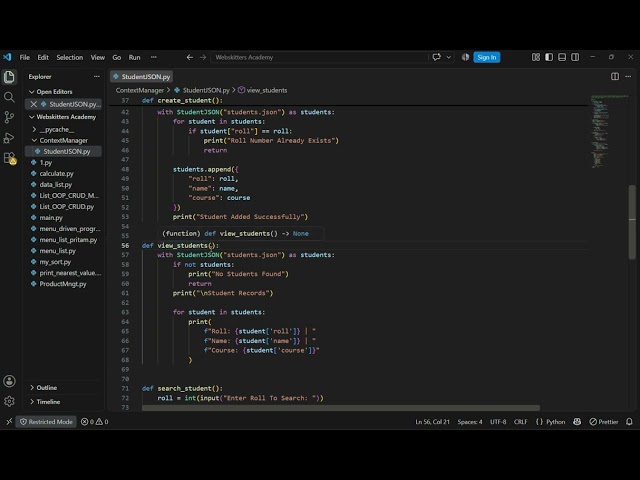The image size is (640, 480).
Task: Click the errors and warnings status indicator
Action: pyautogui.click(x=95, y=422)
